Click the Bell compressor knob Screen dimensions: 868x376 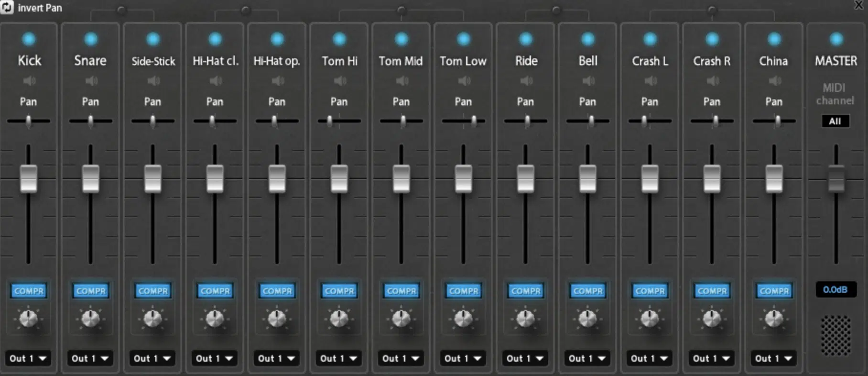(588, 318)
